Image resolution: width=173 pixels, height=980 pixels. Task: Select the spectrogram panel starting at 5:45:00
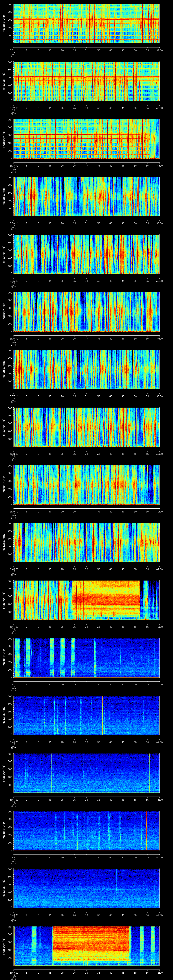click(86, 831)
